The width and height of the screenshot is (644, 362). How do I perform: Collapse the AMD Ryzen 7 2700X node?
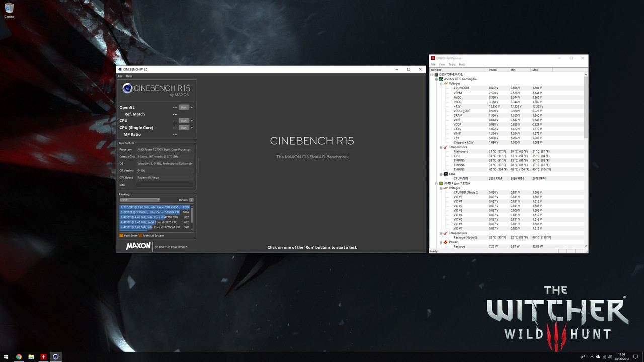pos(437,183)
